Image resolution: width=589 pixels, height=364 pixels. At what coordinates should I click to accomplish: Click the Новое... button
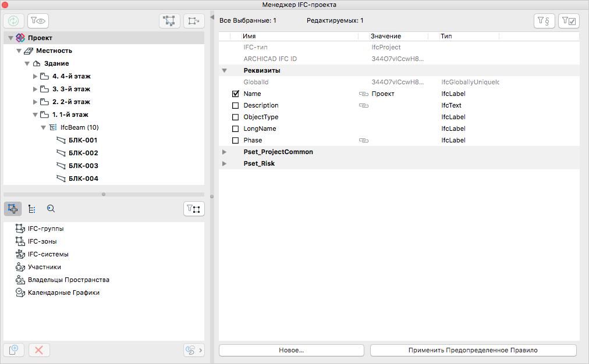[292, 350]
